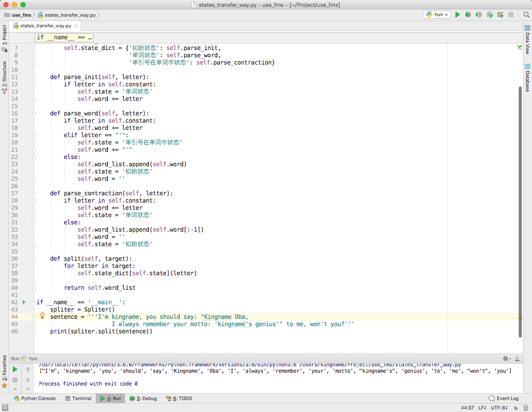Toggle tool window buttons in bottom-left corner

pyautogui.click(x=5, y=408)
